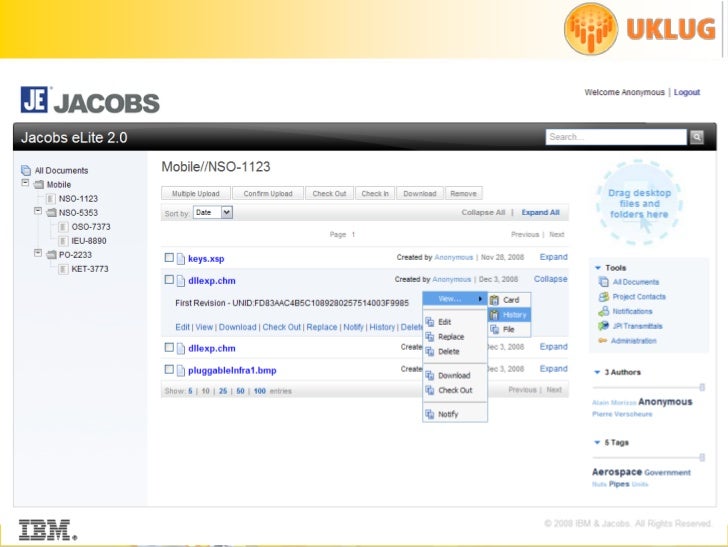Click the Multiple Upload button
Screen dimensions: 728x547
coord(196,193)
